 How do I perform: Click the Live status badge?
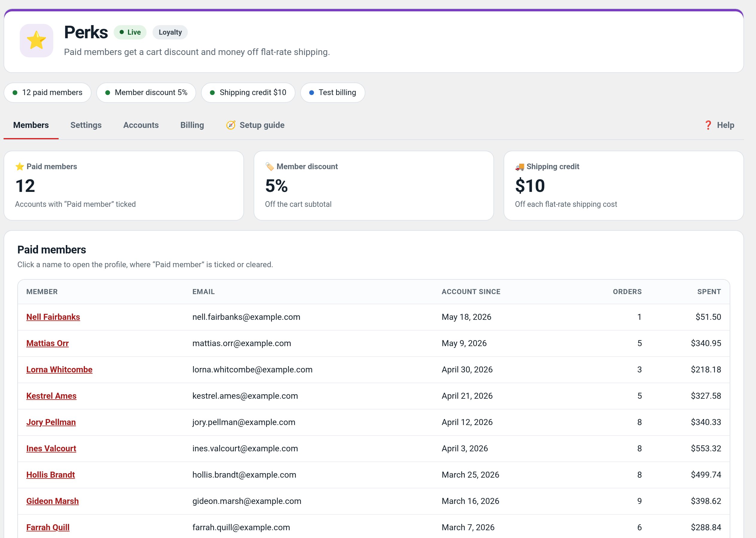pos(130,32)
